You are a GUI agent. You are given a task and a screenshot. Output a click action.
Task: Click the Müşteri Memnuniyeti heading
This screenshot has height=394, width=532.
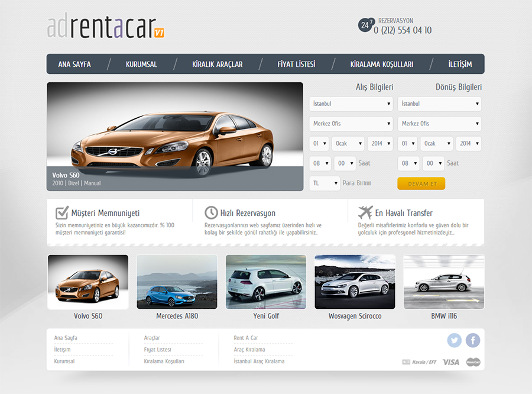tap(106, 213)
